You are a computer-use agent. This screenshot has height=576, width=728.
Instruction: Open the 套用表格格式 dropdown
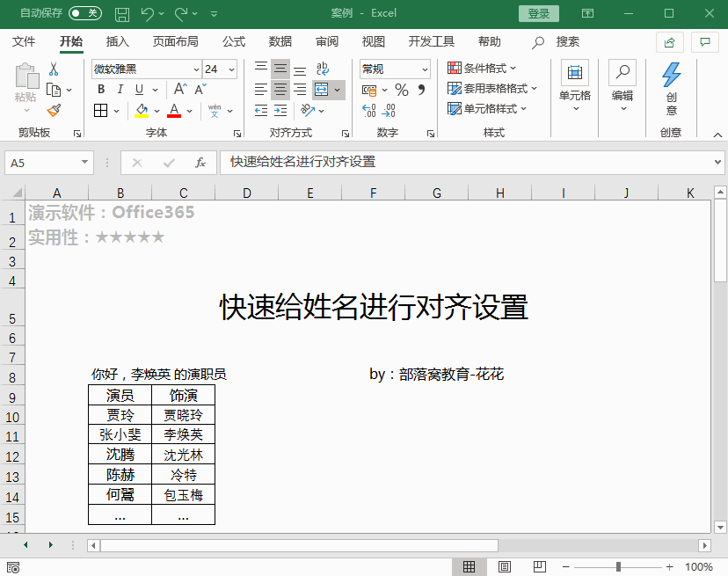(x=492, y=88)
